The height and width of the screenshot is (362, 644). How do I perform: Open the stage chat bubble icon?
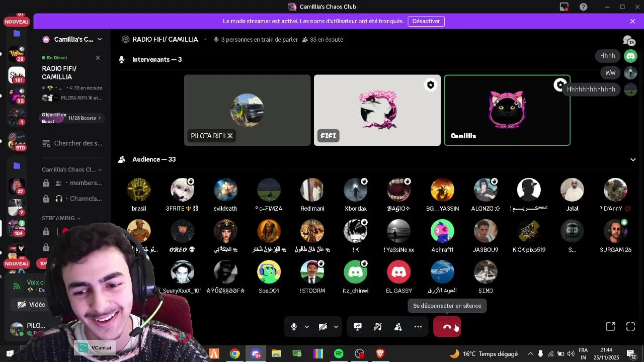[628, 40]
